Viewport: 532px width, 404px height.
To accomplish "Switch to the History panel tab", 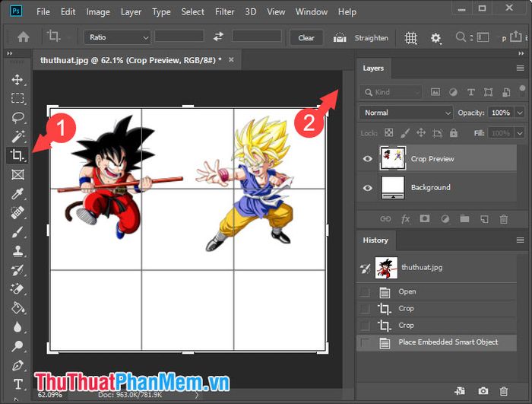I will pyautogui.click(x=375, y=240).
